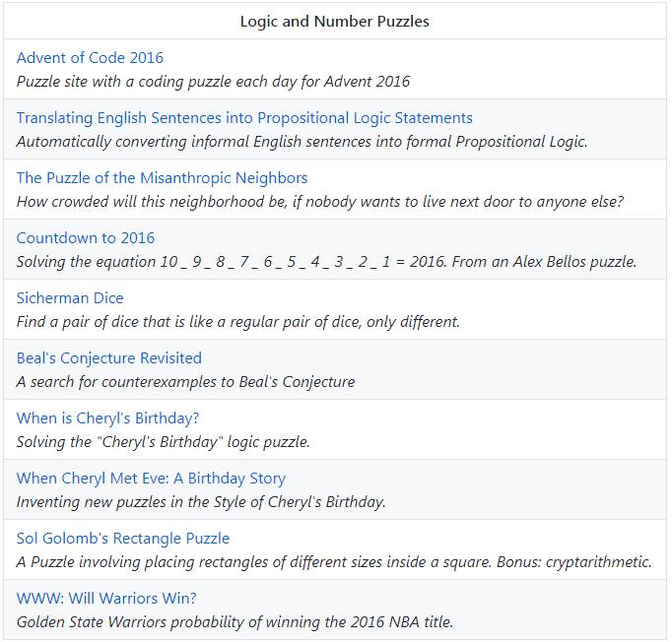Click the neighborhood crowding description text

[319, 202]
